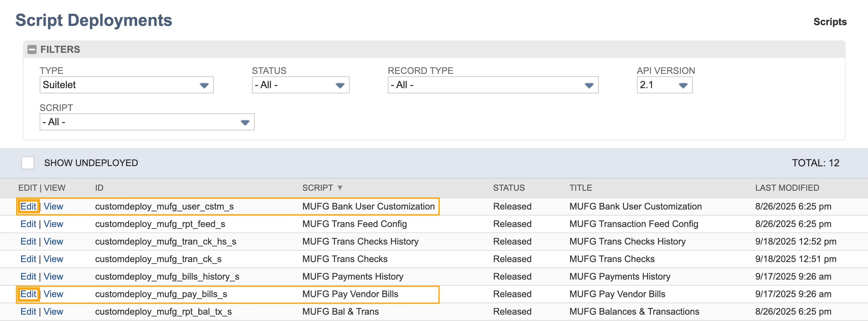Viewport: 868px width, 321px height.
Task: Edit the MUFG Bank User Customization deployment
Action: 28,206
